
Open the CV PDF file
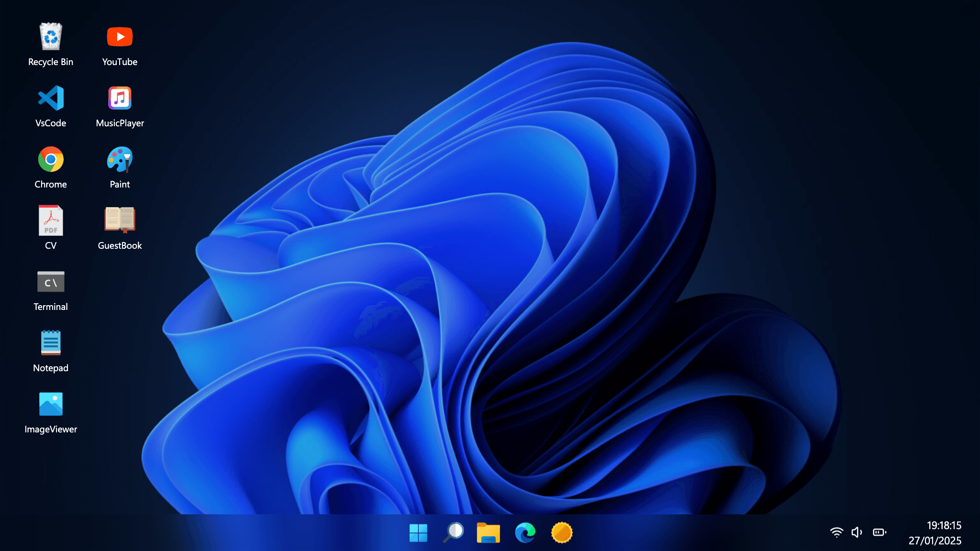pos(51,220)
